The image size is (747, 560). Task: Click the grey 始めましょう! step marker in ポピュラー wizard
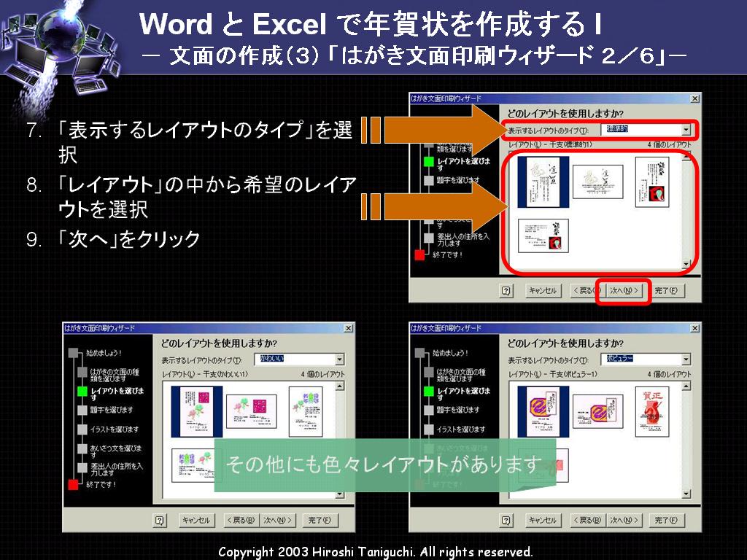tap(419, 353)
